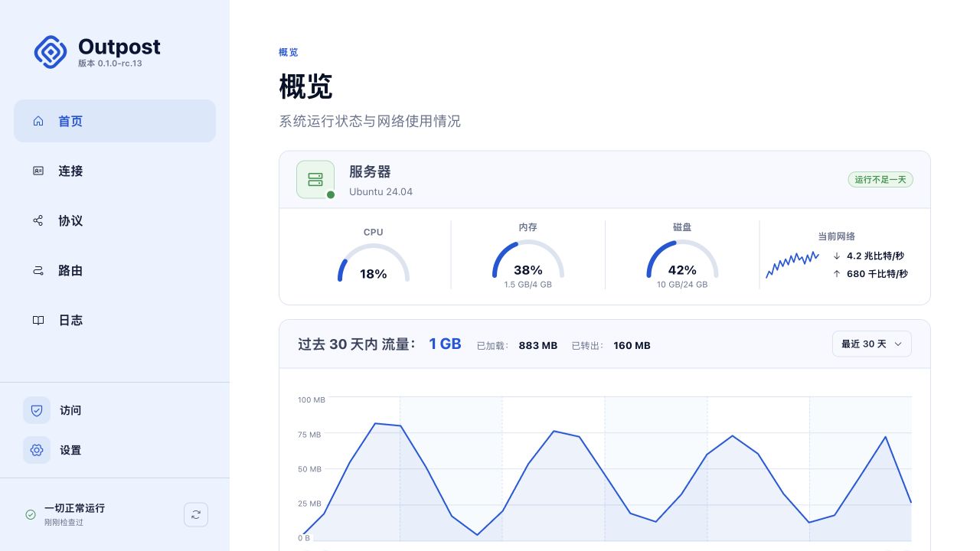Screen dimensions: 980x551
Task: Click the 协议 share-nodes icon
Action: click(38, 220)
